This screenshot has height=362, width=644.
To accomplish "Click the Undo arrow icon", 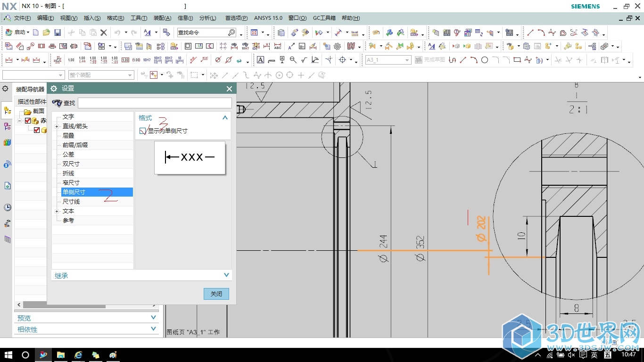I will point(117,33).
